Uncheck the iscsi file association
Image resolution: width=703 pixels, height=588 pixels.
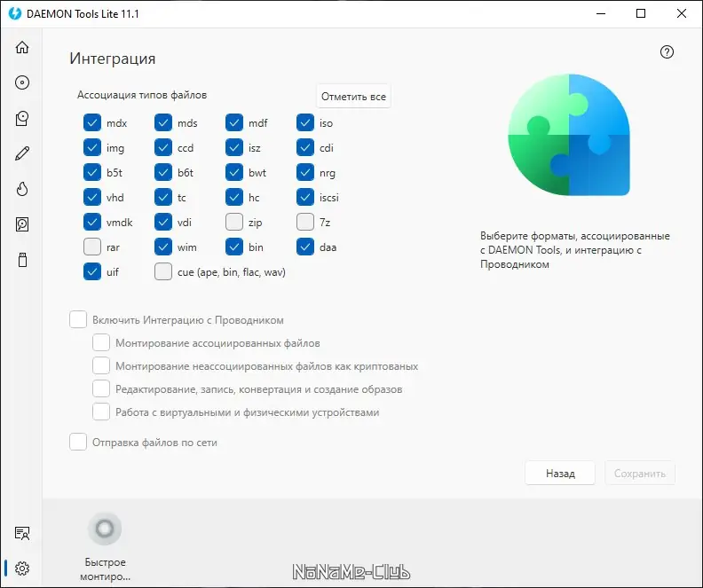pos(305,197)
